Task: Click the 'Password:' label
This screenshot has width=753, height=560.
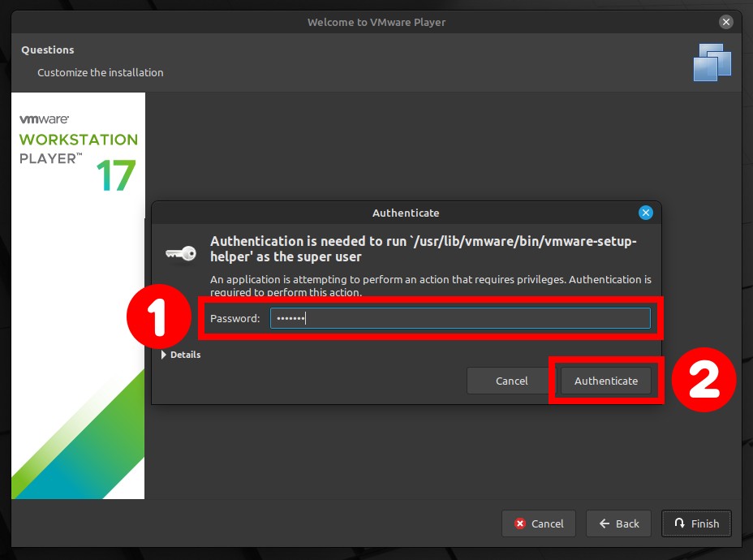Action: point(235,318)
